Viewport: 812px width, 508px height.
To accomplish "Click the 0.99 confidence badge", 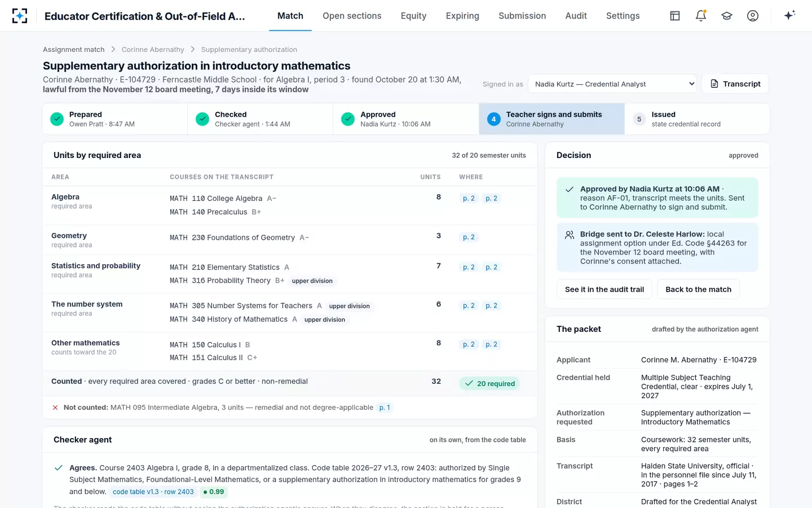I will (214, 492).
